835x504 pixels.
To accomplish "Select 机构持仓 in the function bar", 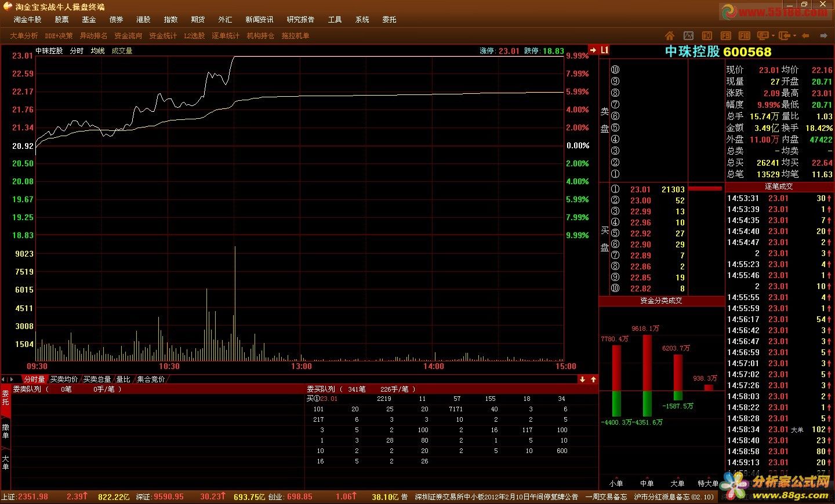I will [261, 36].
